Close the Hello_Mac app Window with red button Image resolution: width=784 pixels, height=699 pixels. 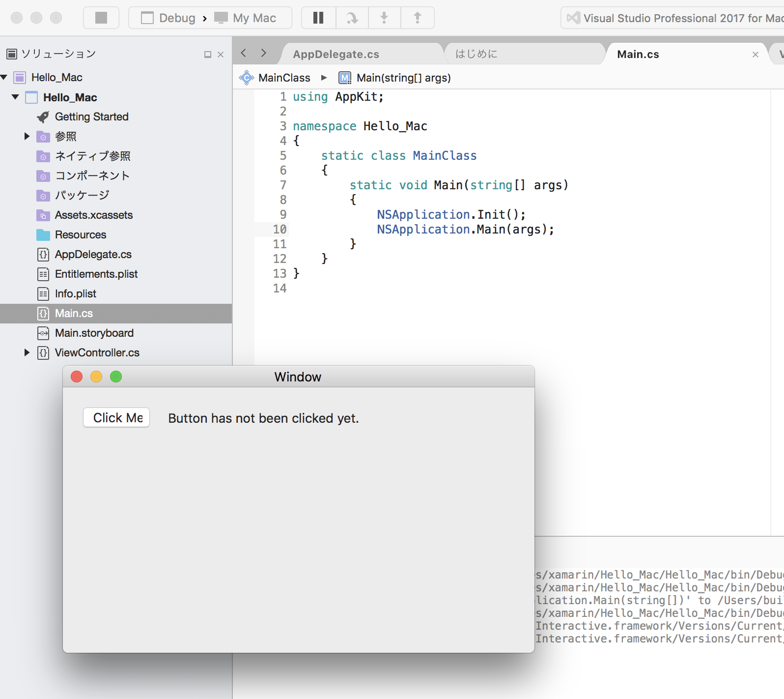pos(77,377)
